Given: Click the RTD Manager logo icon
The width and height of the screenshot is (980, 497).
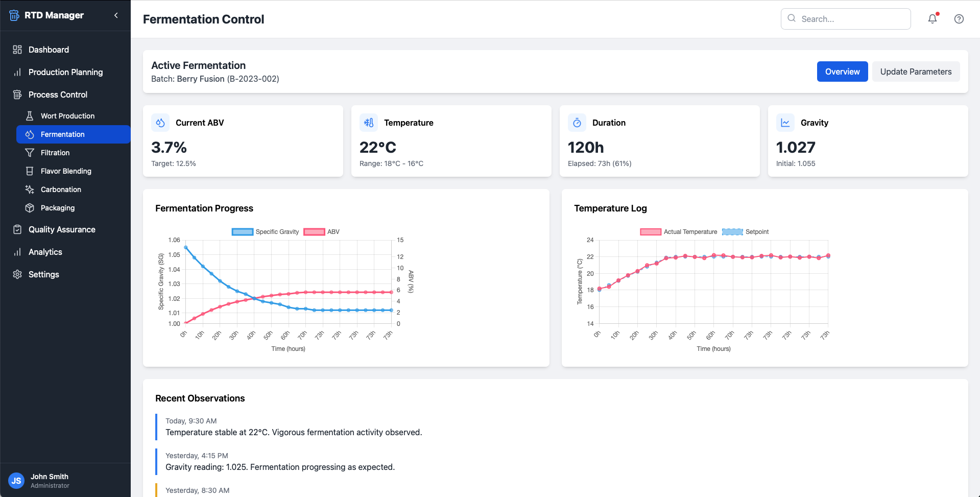Looking at the screenshot, I should click(14, 15).
